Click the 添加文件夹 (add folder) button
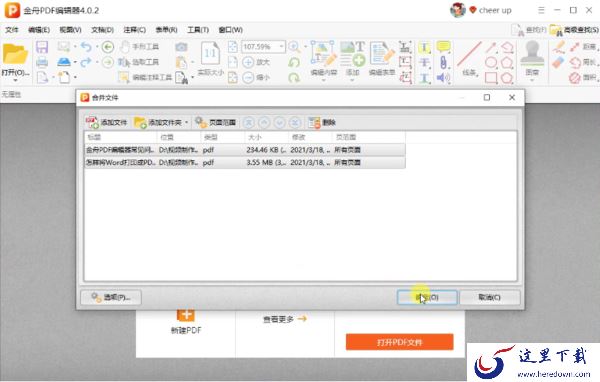Screen dimensions: 600x382 (158, 122)
